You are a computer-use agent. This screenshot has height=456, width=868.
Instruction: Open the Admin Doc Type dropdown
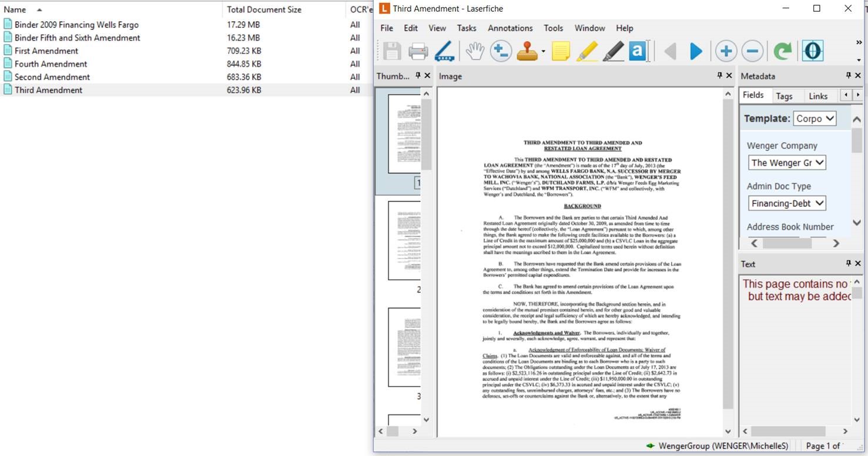pyautogui.click(x=787, y=203)
